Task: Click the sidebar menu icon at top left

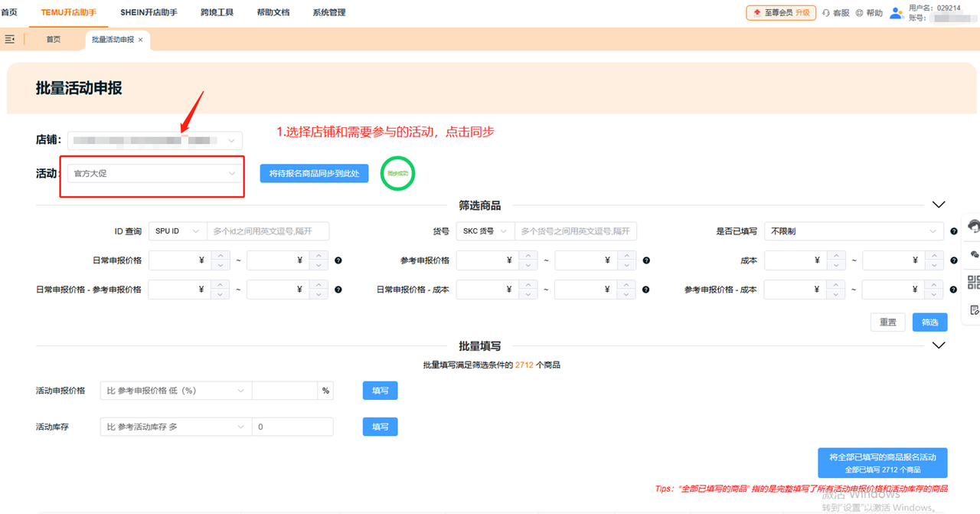Action: pyautogui.click(x=9, y=38)
